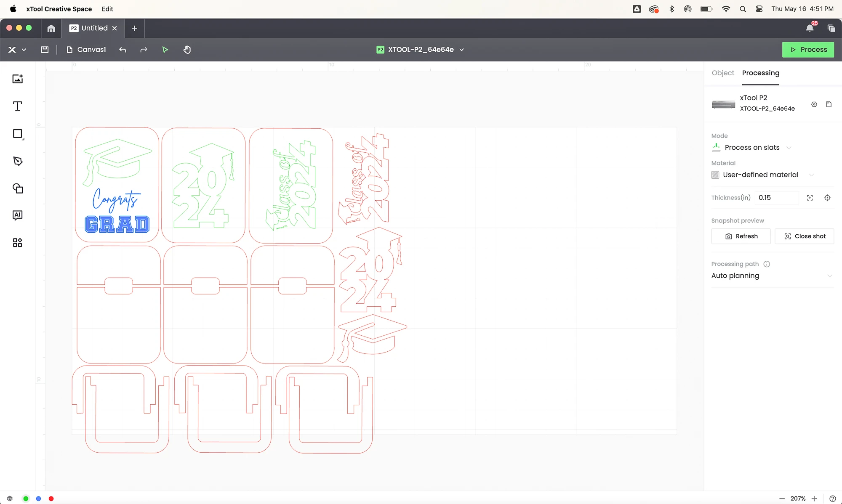
Task: Add a new project tab
Action: tap(134, 28)
